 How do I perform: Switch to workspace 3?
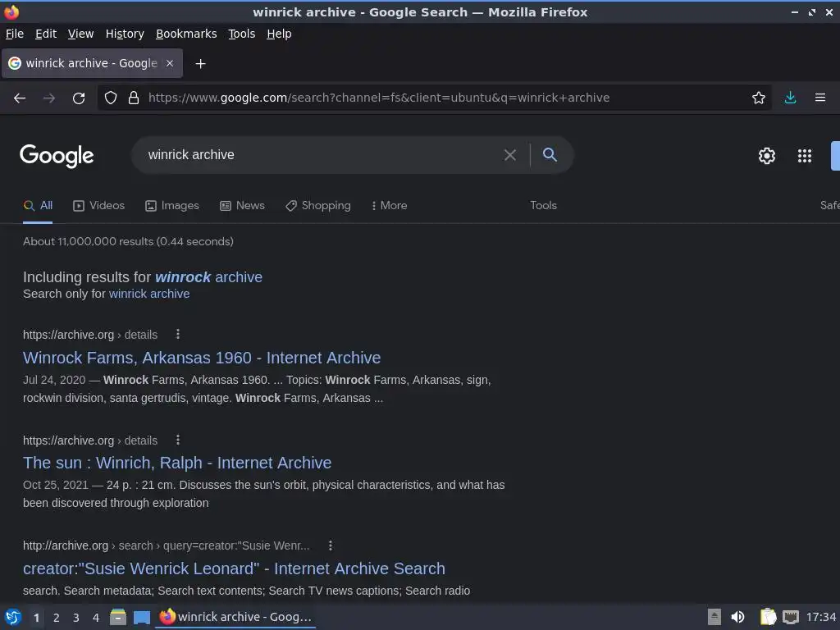tap(76, 618)
